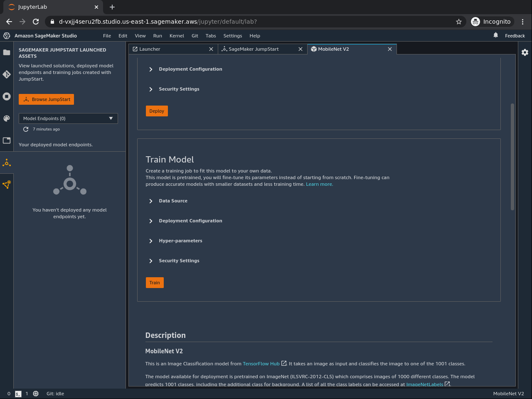Expand Train Model's Security Settings section
Image resolution: width=532 pixels, height=399 pixels.
pyautogui.click(x=179, y=261)
